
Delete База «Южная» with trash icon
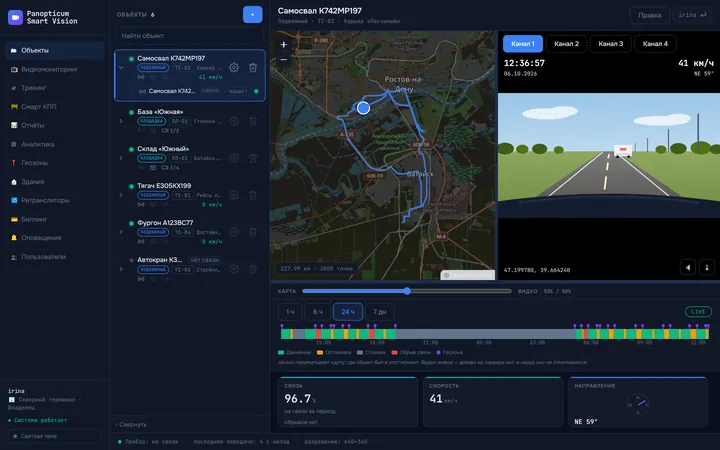(x=253, y=121)
